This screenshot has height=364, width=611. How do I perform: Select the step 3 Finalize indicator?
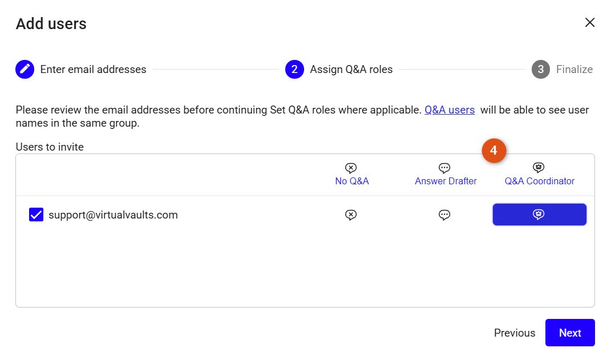[x=540, y=70]
